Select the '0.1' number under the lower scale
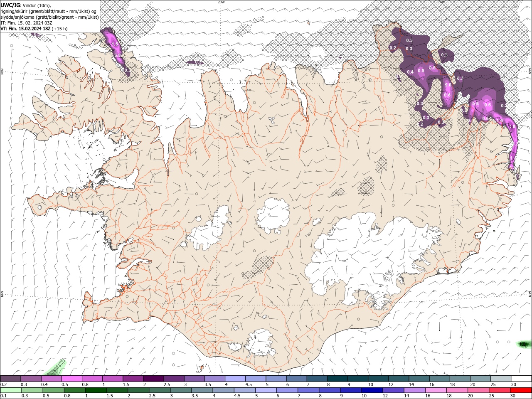532x399 pixels. 4,396
